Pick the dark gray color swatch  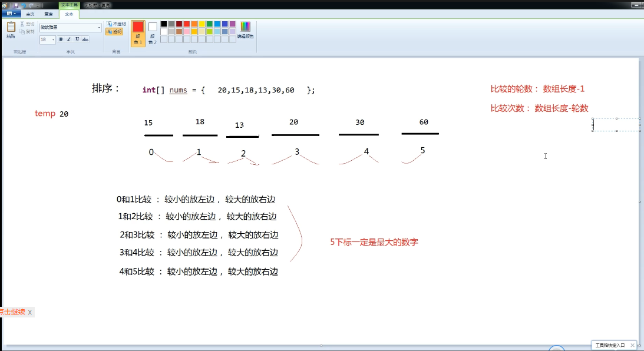tap(171, 24)
